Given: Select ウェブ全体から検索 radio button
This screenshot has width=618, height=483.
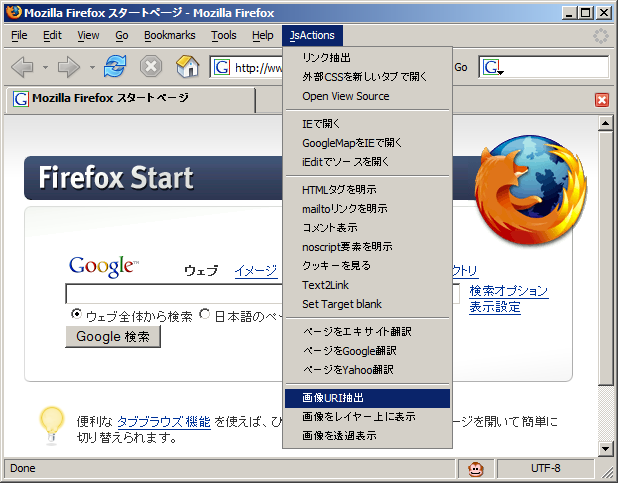Looking at the screenshot, I should click(x=76, y=314).
